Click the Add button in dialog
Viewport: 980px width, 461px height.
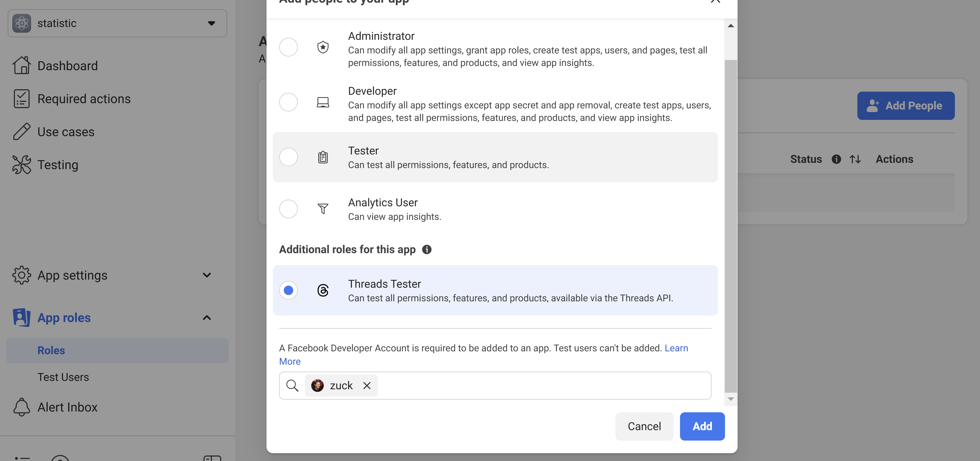pyautogui.click(x=702, y=426)
